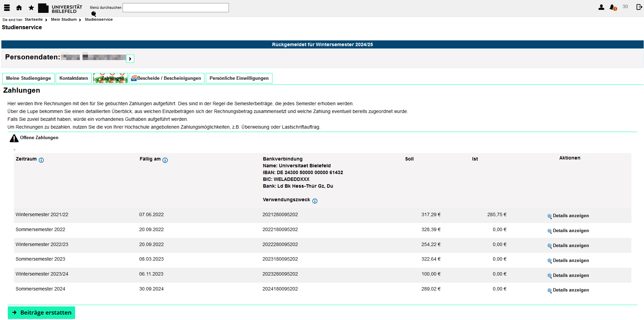Open notifications bell icon
The height and width of the screenshot is (320, 644).
[x=613, y=7]
